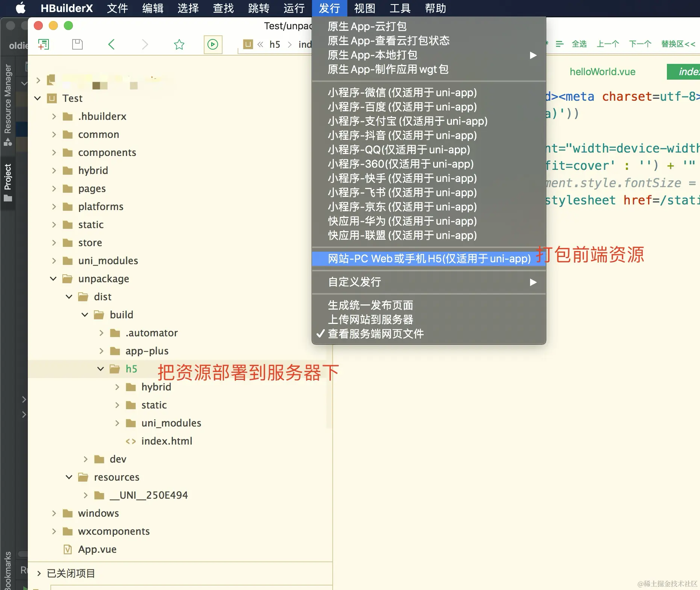Screen dimensions: 700x590
Task: Switch to the helloWorld.vue tab
Action: click(602, 72)
